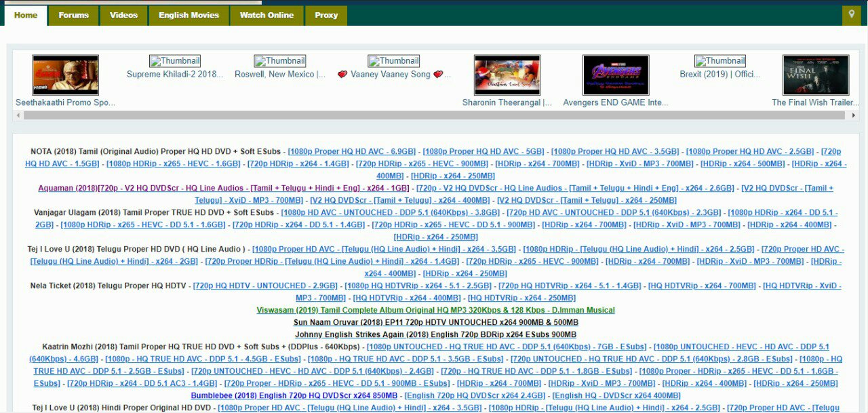Open Kaatrin Mozhi 1080p UNTOUCHED HEVC 7GB ESubs link
Image resolution: width=868 pixels, height=413 pixels.
[507, 347]
